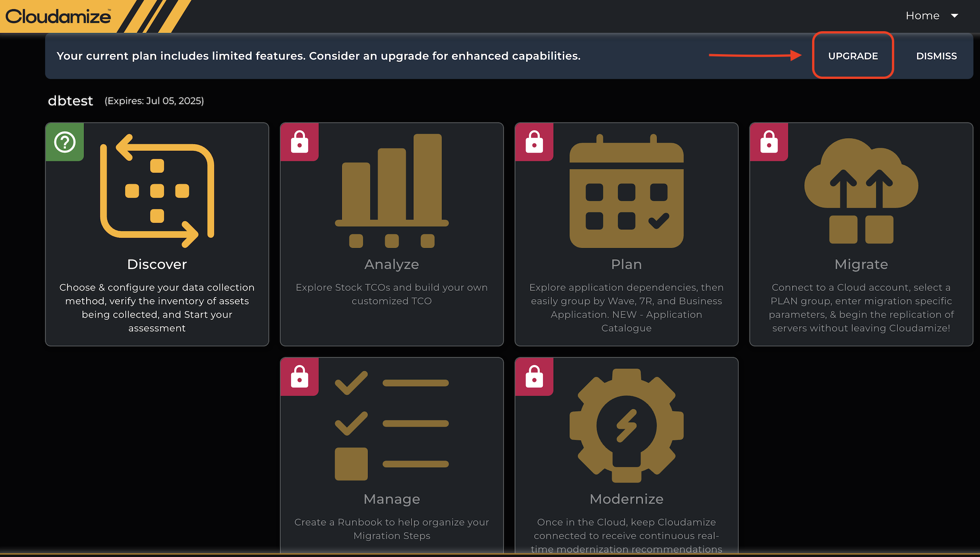Viewport: 980px width, 557px height.
Task: Click the dbtest project name
Action: (70, 101)
